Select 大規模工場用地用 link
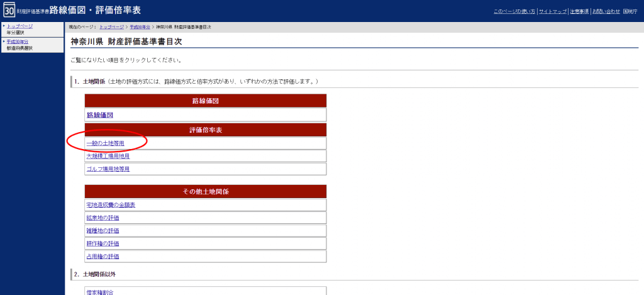The image size is (644, 295). click(x=108, y=156)
